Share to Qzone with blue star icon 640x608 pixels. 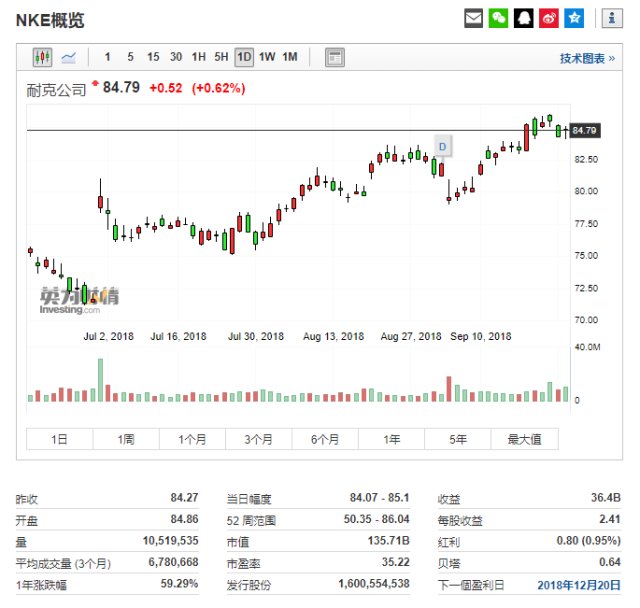coord(574,18)
